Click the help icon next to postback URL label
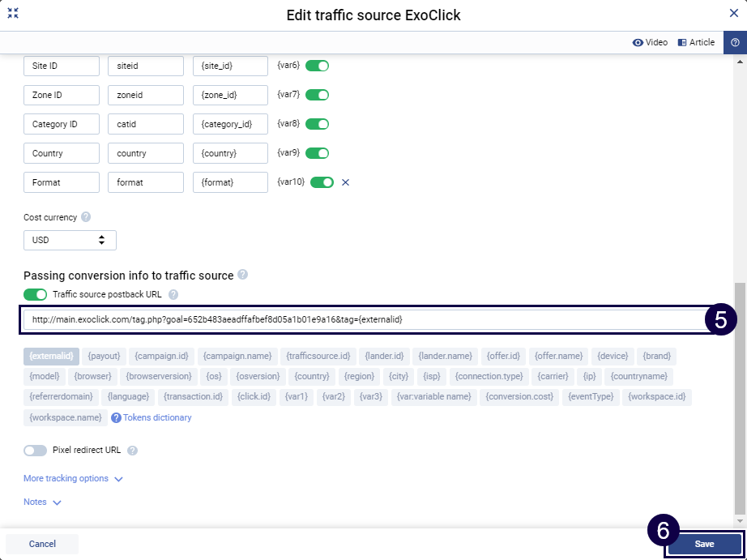This screenshot has height=560, width=747. (173, 294)
